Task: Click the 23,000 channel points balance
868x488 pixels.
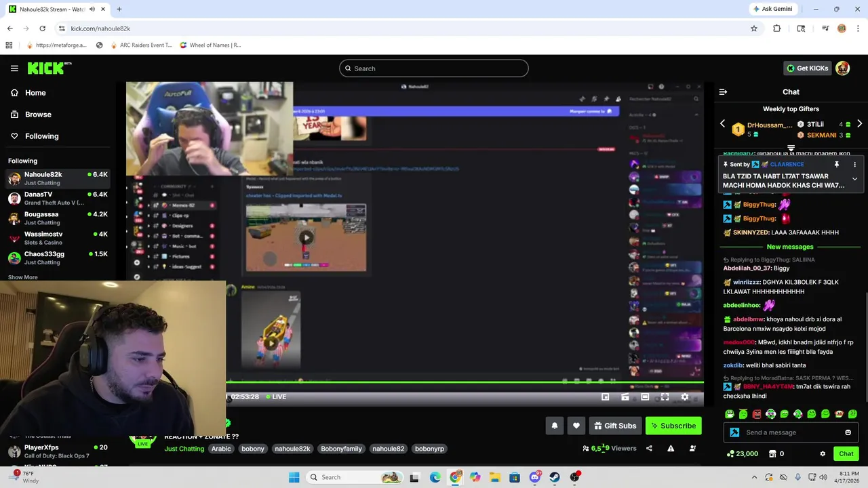Action: point(742,453)
